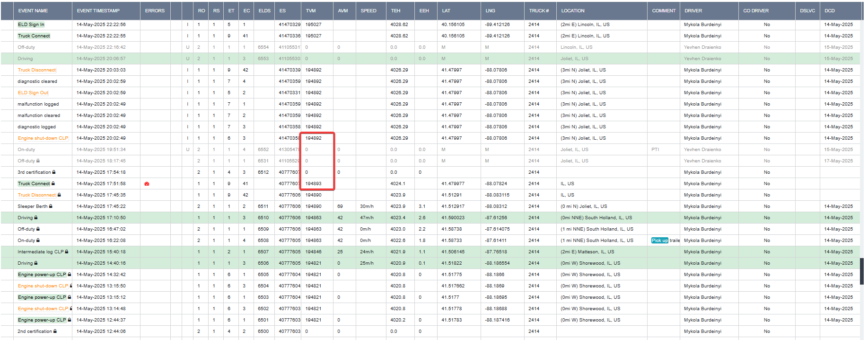Click TVM value 194893
Viewport: 868px width, 340px height.
click(313, 184)
